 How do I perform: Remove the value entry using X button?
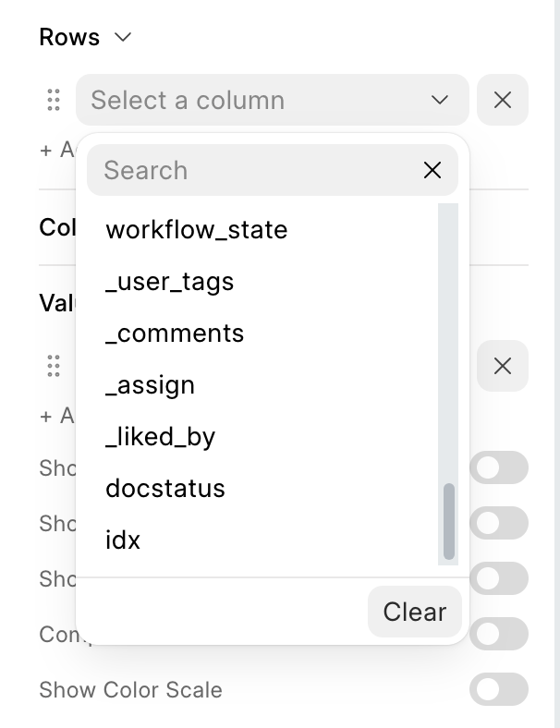coord(503,366)
